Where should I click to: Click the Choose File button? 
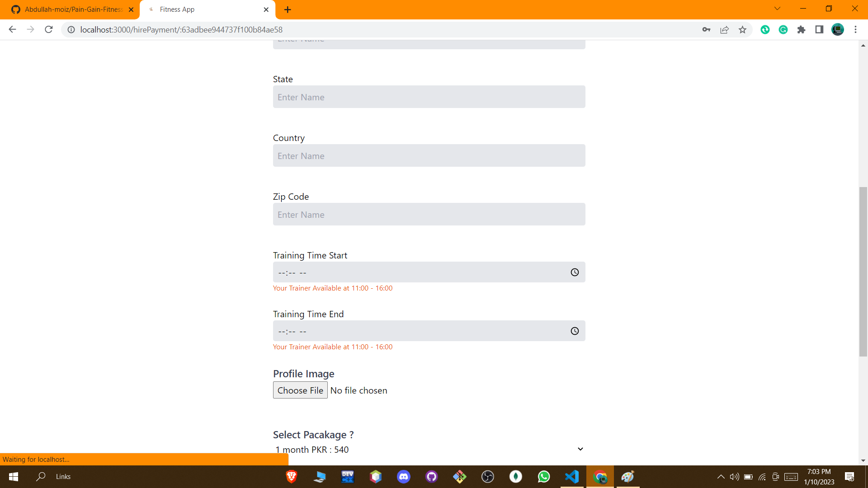coord(300,390)
